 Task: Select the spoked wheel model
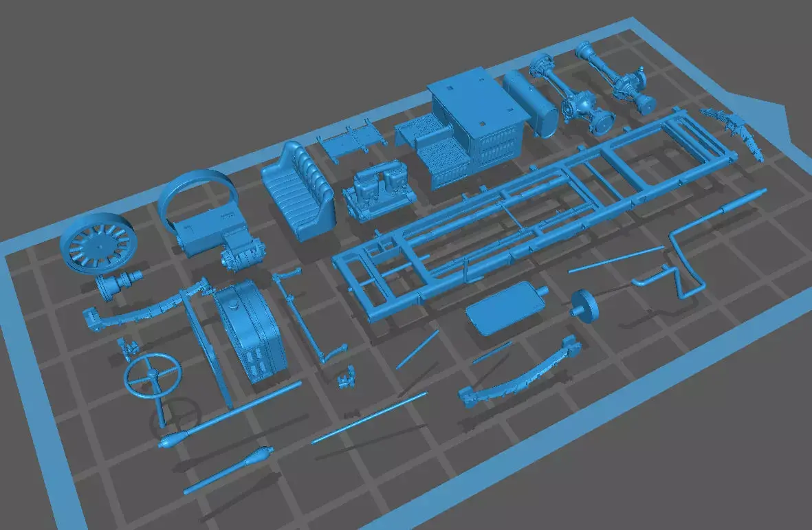click(x=99, y=243)
